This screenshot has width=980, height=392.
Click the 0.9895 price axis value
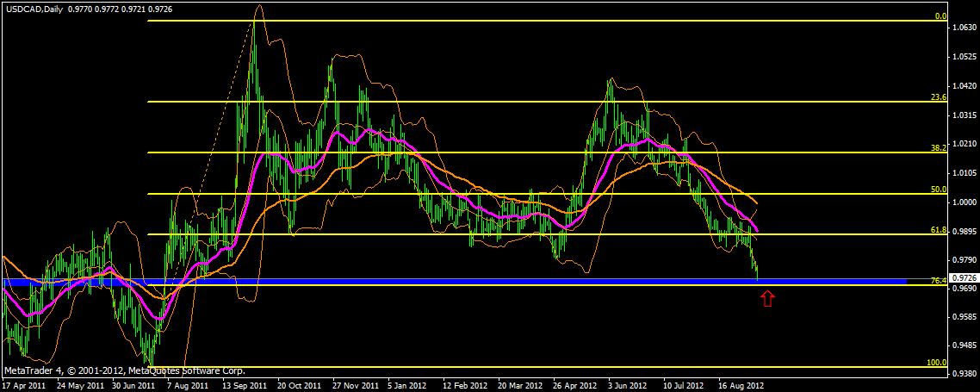(964, 231)
